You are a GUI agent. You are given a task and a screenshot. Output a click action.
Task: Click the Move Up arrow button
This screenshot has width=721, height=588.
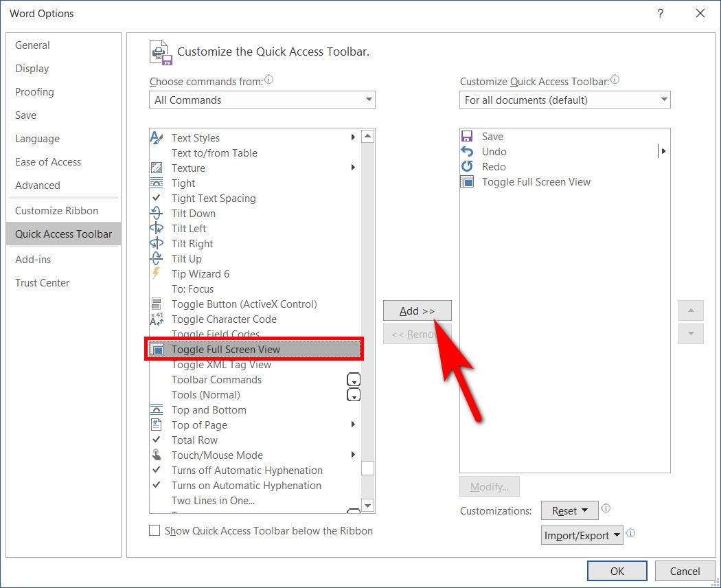pos(691,310)
